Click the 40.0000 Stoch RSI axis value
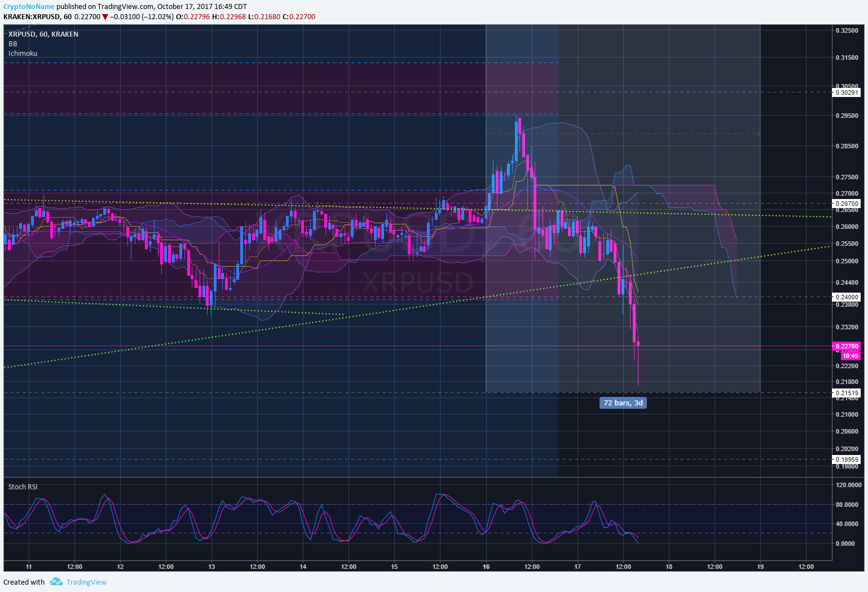 tap(848, 524)
